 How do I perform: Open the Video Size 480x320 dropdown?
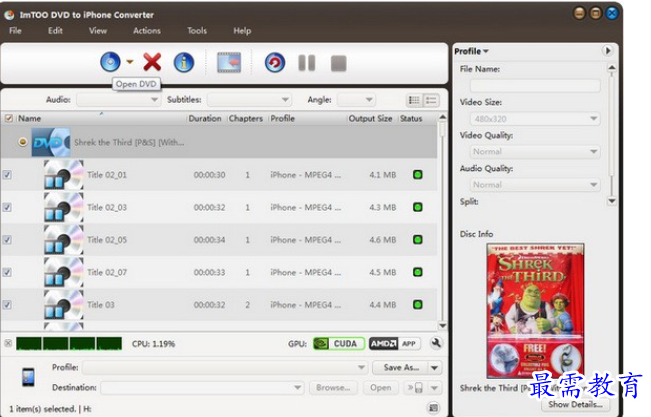coord(535,119)
